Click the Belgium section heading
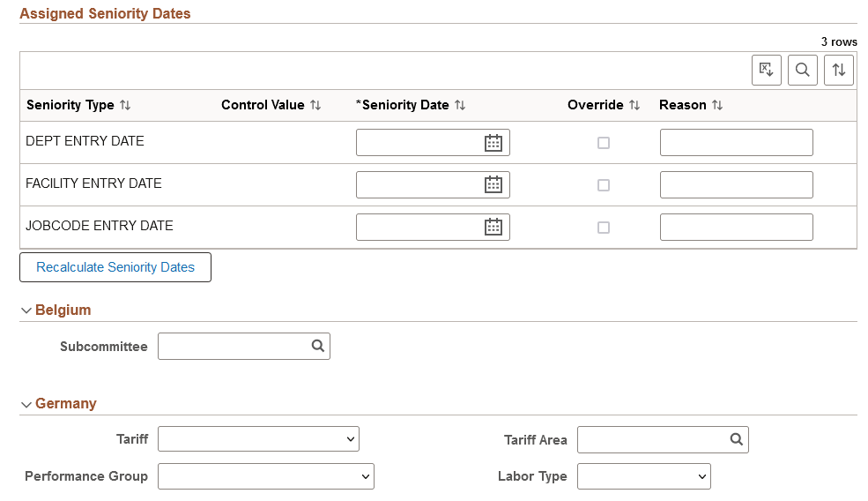The width and height of the screenshot is (868, 501). click(63, 310)
